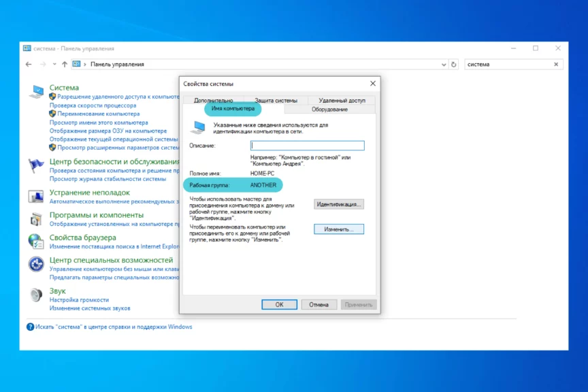Image resolution: width=588 pixels, height=392 pixels.
Task: Click the Описание text field
Action: click(307, 146)
